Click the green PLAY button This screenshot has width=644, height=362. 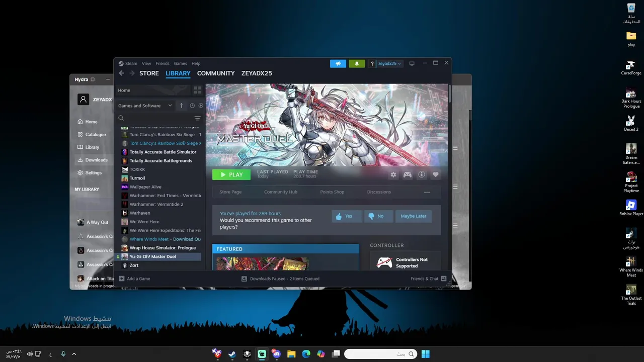pyautogui.click(x=231, y=174)
